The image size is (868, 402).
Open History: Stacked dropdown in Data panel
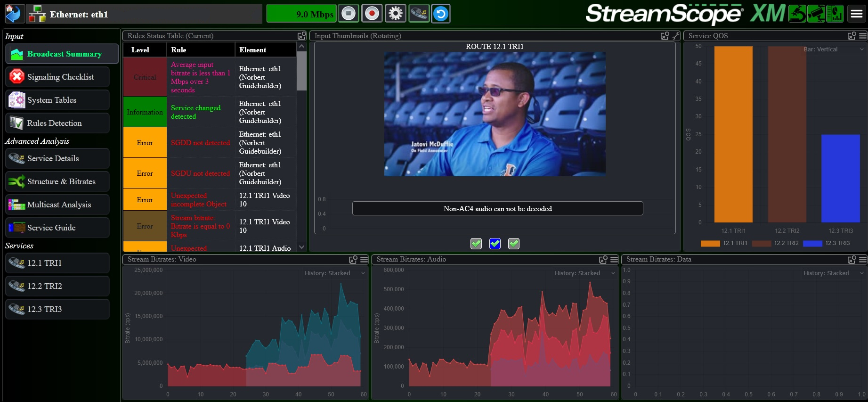coord(834,273)
